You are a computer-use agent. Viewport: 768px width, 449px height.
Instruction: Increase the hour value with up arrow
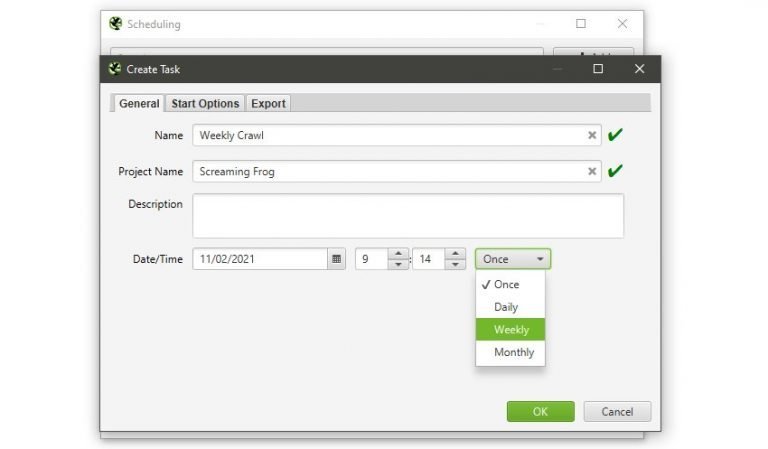[397, 253]
